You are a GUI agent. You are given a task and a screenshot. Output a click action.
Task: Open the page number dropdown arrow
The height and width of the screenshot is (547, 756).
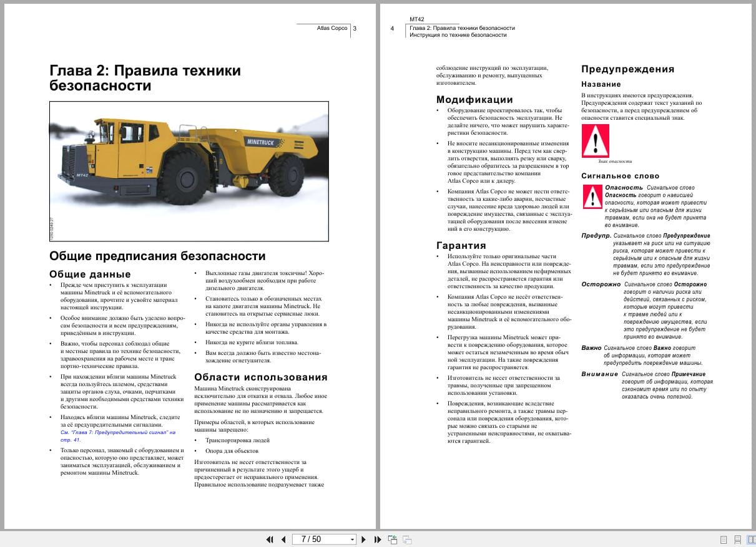(352, 540)
